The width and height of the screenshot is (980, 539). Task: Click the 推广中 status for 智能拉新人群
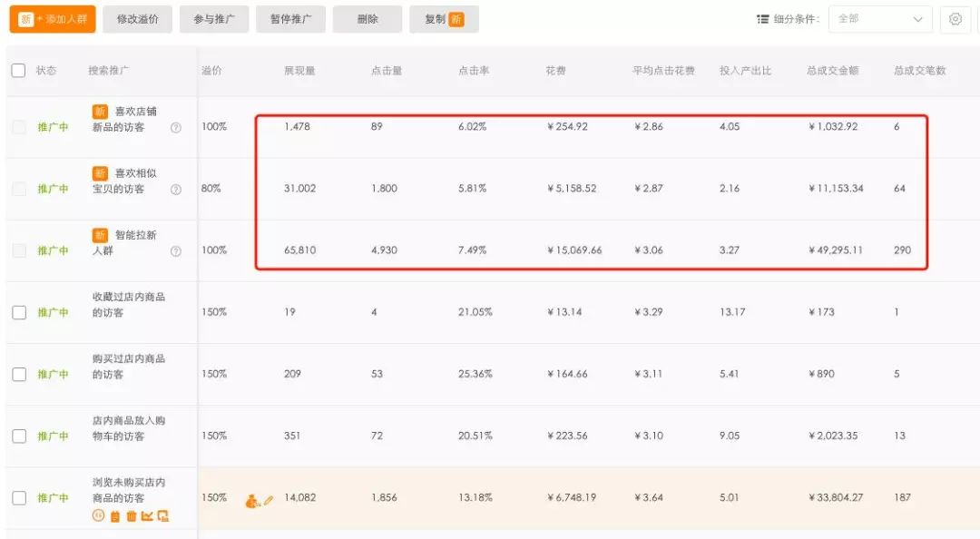(x=54, y=250)
